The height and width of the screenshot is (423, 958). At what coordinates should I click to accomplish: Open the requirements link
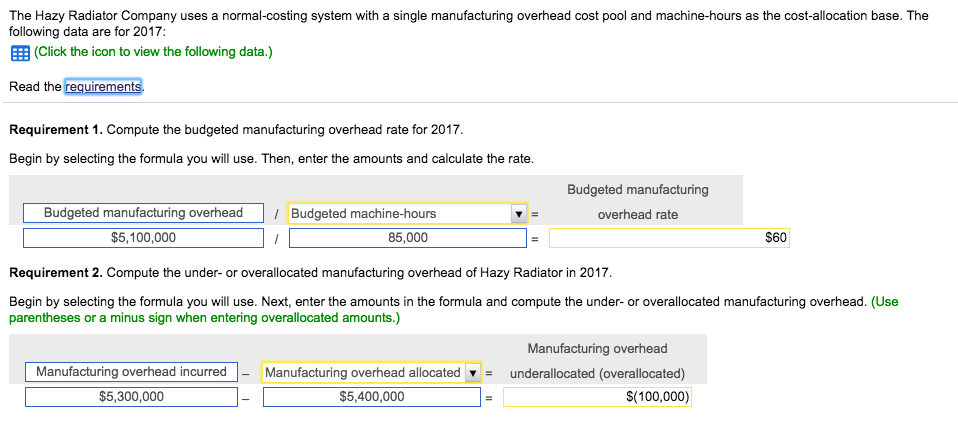(x=103, y=87)
